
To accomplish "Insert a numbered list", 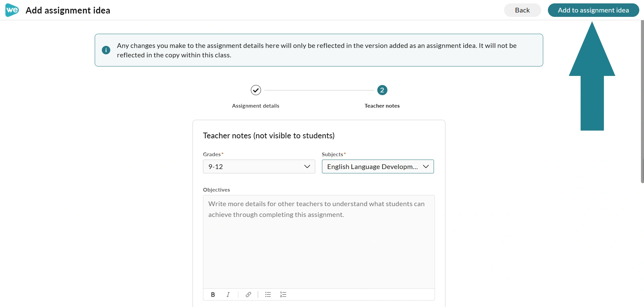I will (283, 295).
